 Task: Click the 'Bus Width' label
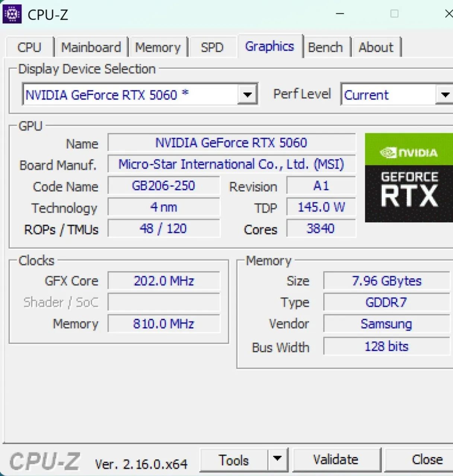pyautogui.click(x=281, y=348)
